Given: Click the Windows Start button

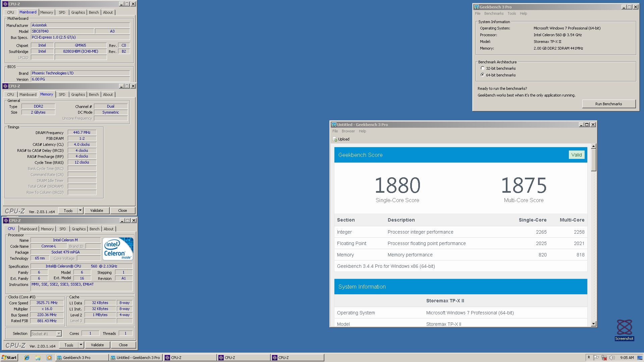Looking at the screenshot, I should click(9, 358).
